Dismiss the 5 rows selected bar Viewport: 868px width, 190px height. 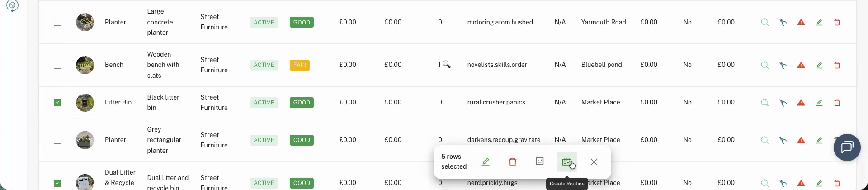coord(594,162)
